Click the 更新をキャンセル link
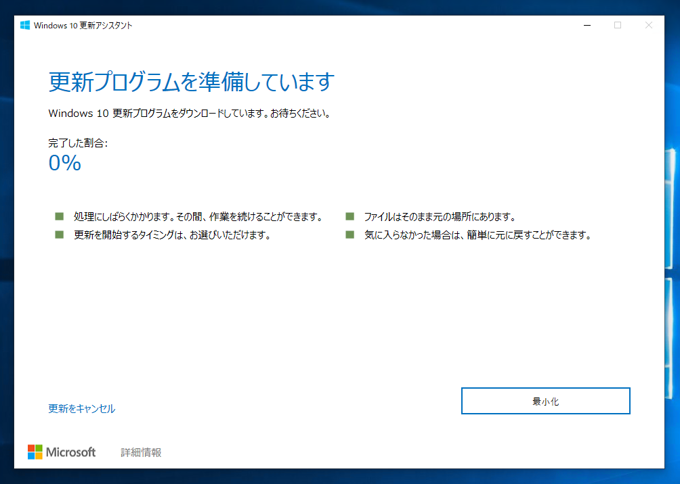 coord(82,409)
